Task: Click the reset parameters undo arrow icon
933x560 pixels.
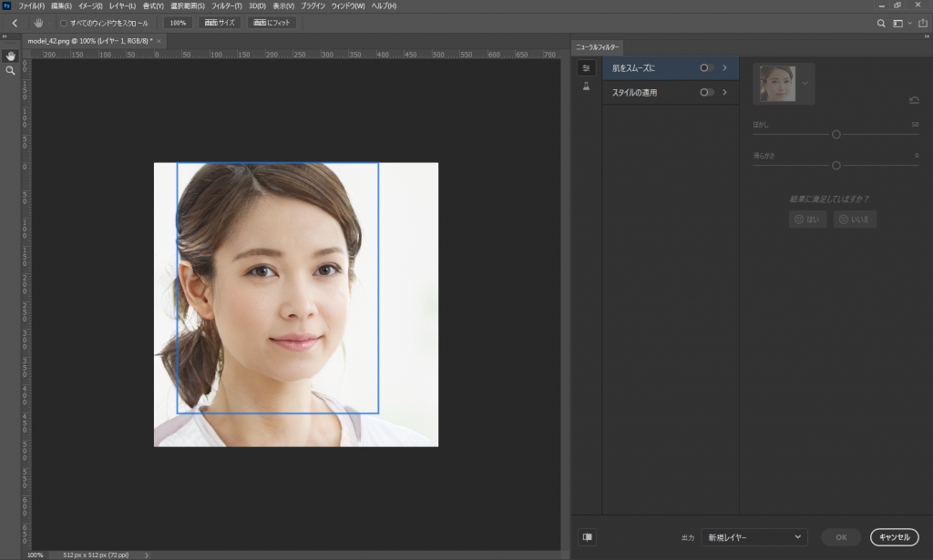Action: click(914, 100)
